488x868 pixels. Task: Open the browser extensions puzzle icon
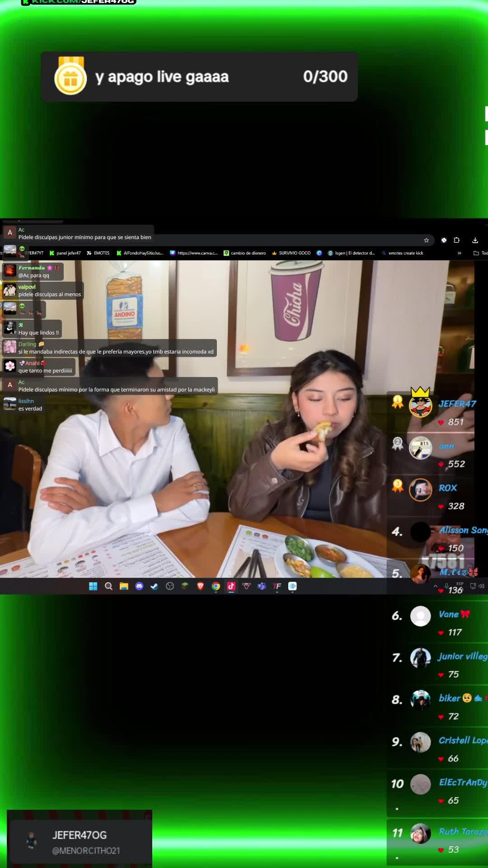pyautogui.click(x=456, y=240)
